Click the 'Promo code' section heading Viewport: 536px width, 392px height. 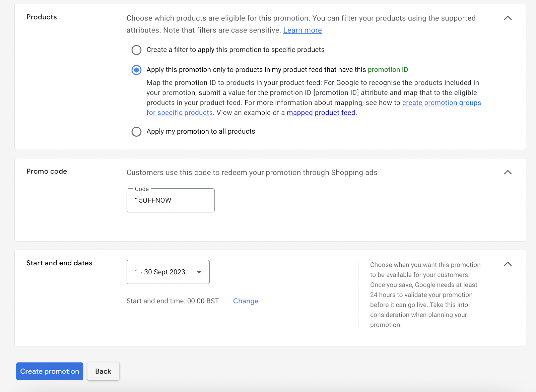point(47,171)
